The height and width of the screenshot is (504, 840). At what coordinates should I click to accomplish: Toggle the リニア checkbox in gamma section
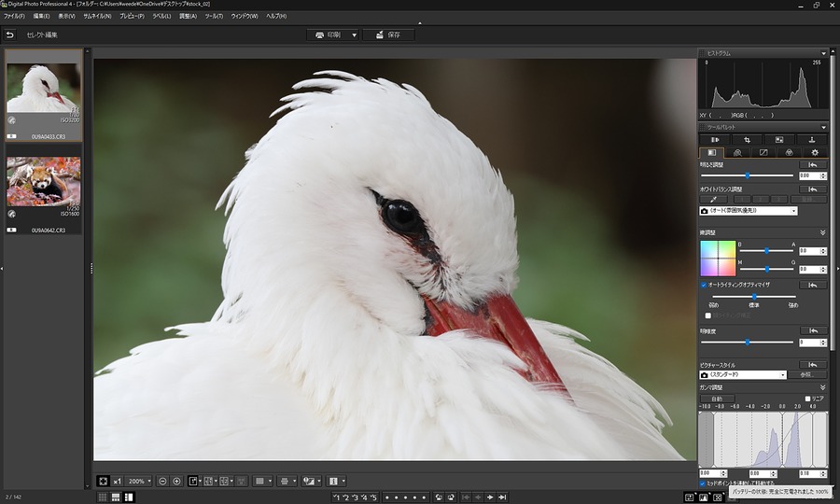808,399
